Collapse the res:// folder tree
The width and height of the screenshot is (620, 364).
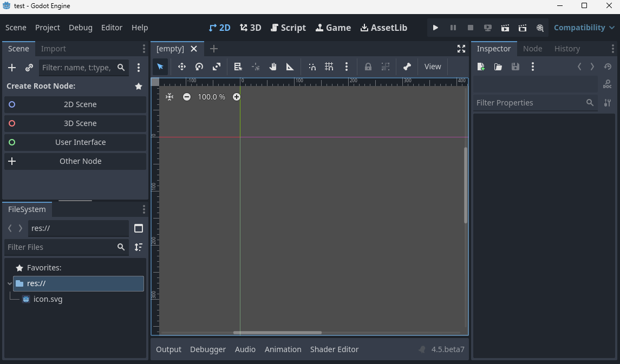tap(10, 283)
